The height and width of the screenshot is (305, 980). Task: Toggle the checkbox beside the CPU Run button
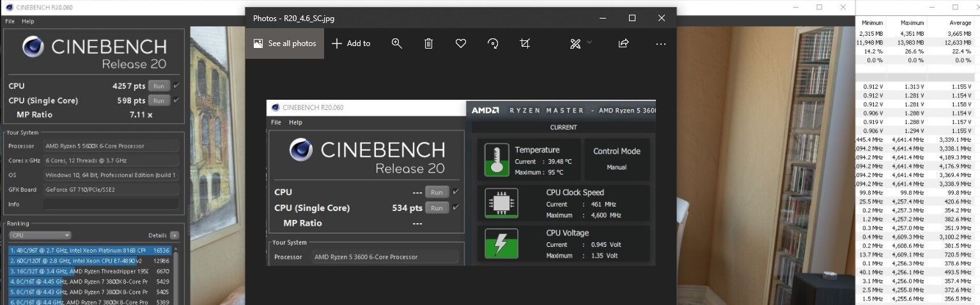click(x=176, y=85)
